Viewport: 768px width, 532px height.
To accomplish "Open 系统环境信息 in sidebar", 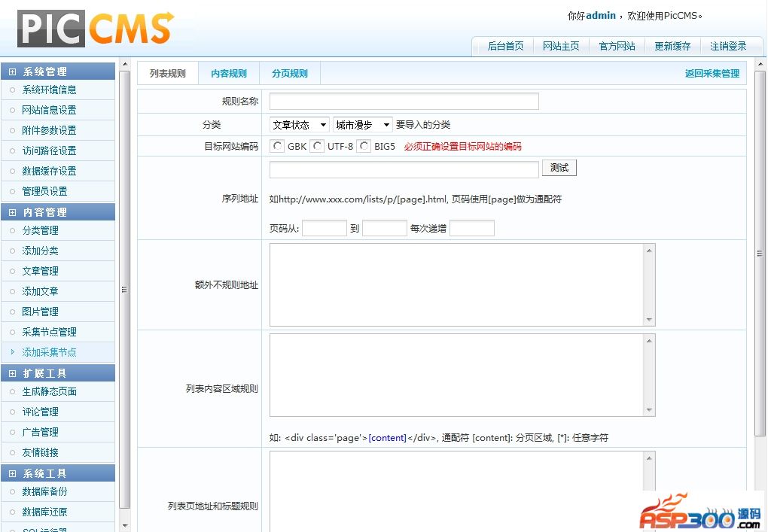I will coord(49,90).
